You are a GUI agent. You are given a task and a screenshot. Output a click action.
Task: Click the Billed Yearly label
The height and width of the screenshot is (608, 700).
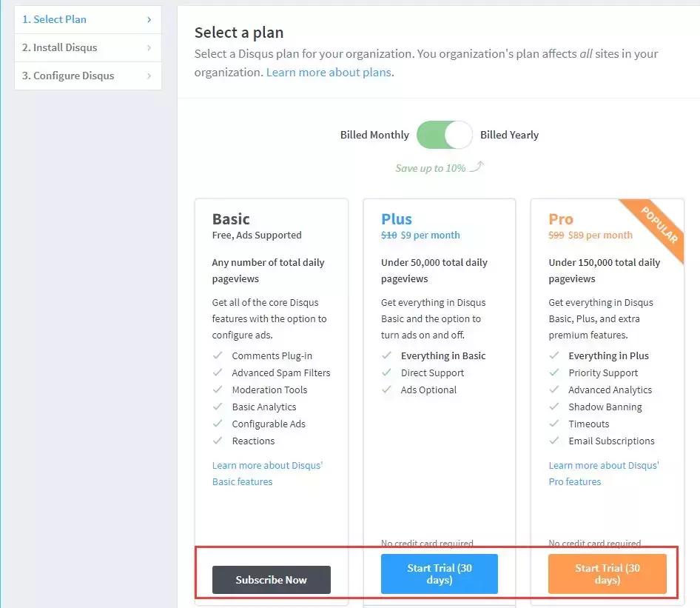tap(509, 135)
